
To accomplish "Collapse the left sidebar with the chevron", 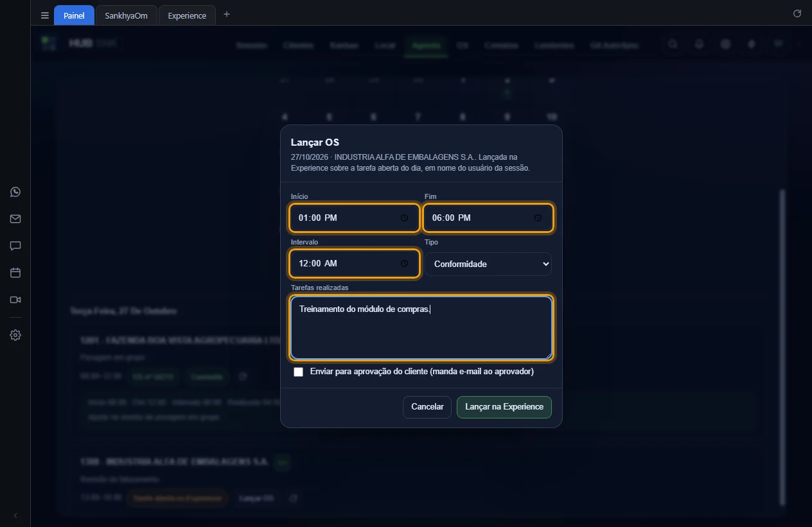I will (x=15, y=515).
